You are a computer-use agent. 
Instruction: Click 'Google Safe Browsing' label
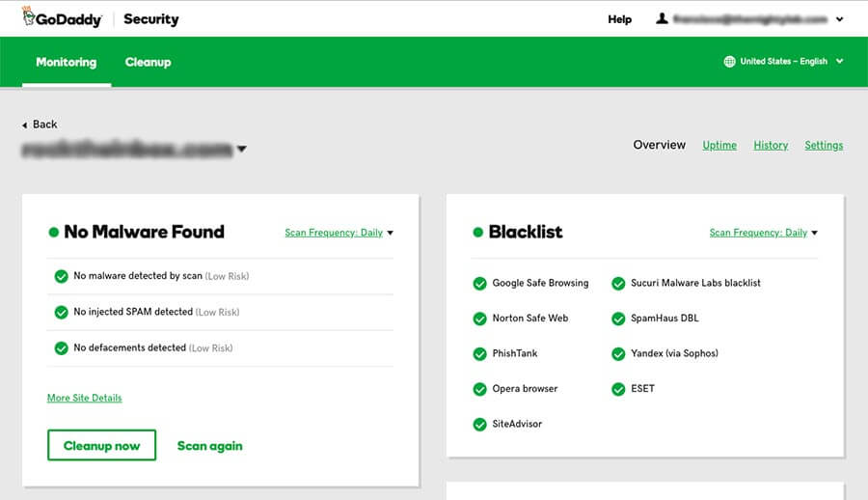(x=540, y=283)
